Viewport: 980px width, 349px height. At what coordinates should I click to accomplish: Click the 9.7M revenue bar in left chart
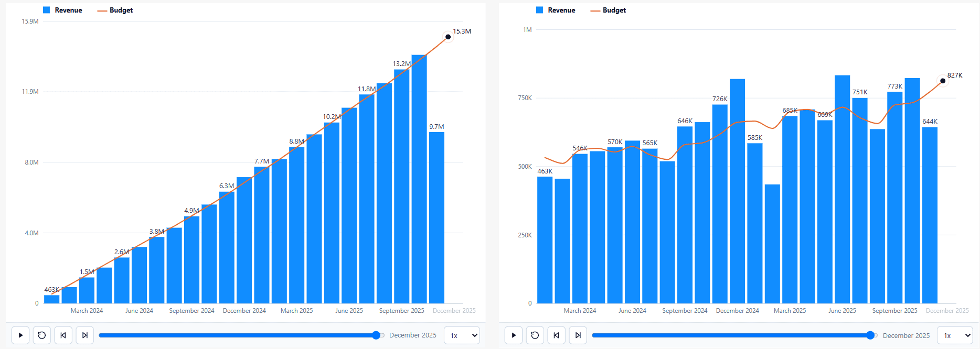click(x=436, y=217)
